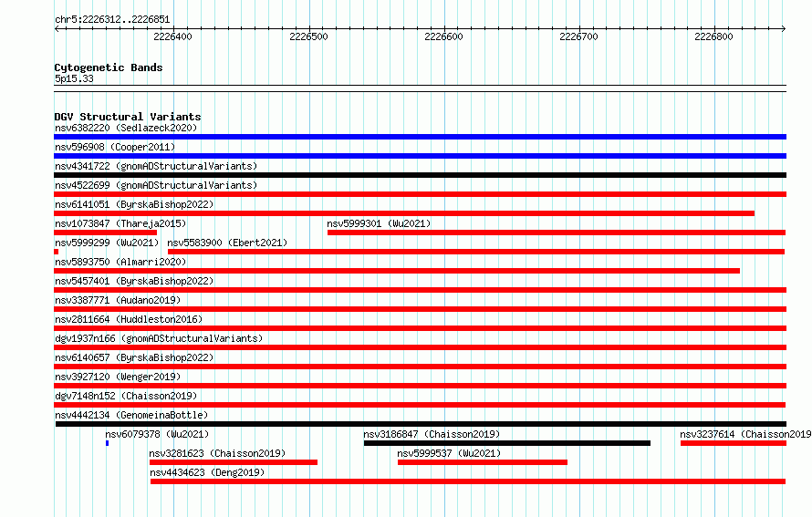Click the dgv1937n166 (gnomADStructuralVariants) label
Image resolution: width=812 pixels, height=517 pixels.
click(x=159, y=338)
